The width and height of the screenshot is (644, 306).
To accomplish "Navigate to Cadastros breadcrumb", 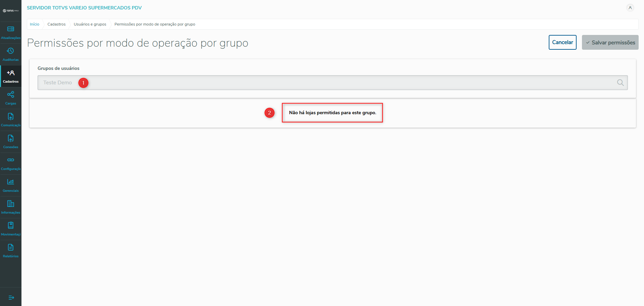I will 56,24.
